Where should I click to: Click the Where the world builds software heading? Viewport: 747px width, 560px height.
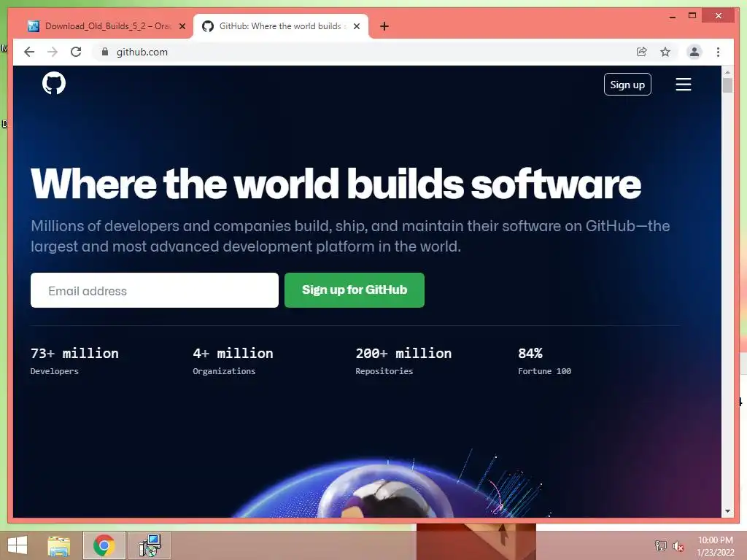[336, 184]
